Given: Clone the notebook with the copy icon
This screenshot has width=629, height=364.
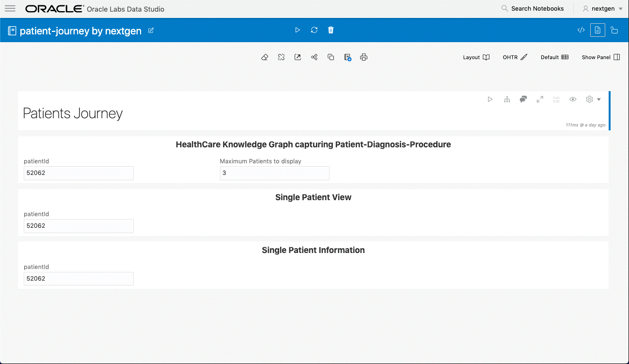Looking at the screenshot, I should (x=330, y=57).
